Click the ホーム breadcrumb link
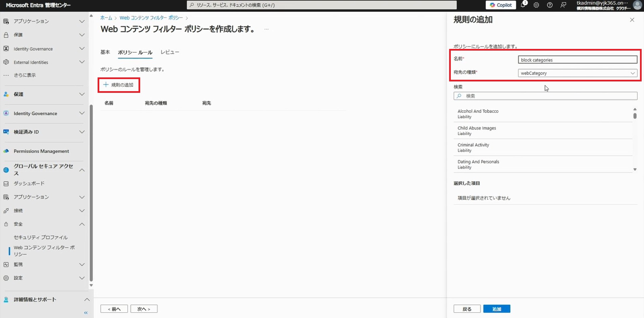This screenshot has width=644, height=318. pyautogui.click(x=106, y=18)
